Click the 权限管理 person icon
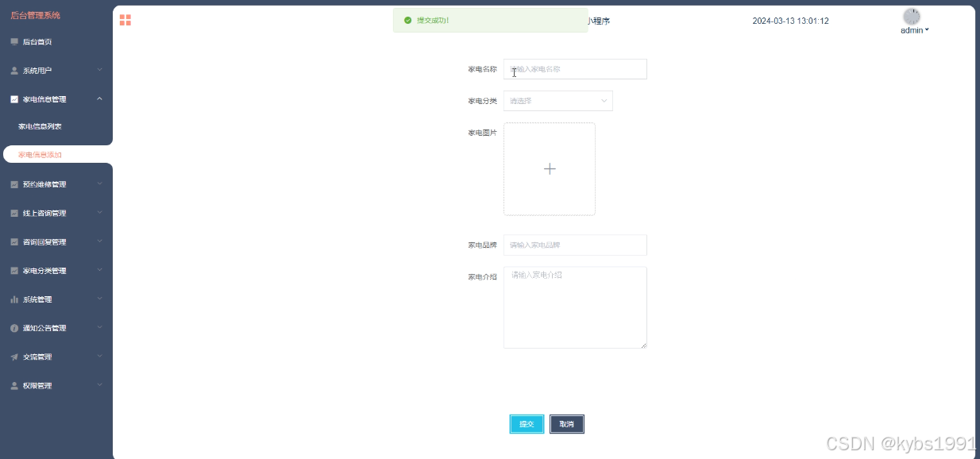 (14, 385)
